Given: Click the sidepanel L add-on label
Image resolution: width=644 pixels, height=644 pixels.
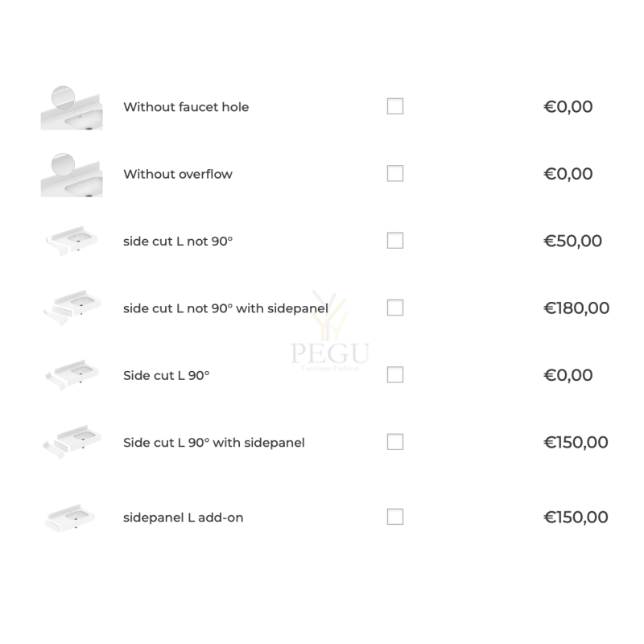Looking at the screenshot, I should point(184,518).
